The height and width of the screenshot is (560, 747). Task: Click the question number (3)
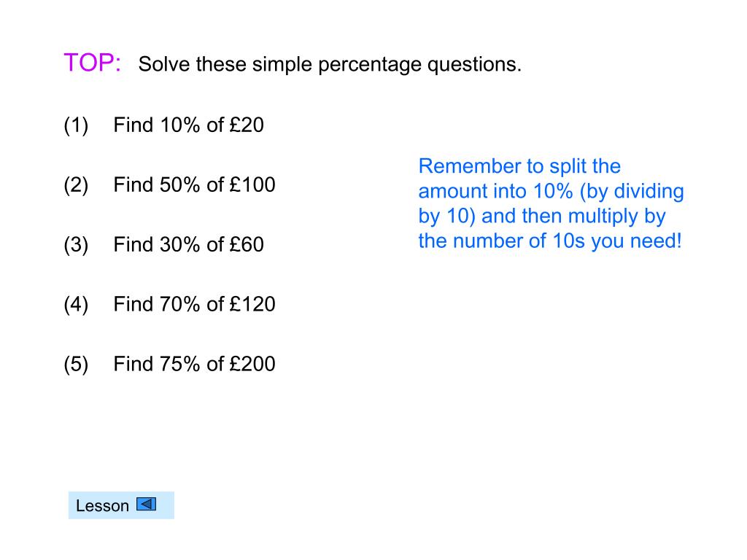pyautogui.click(x=76, y=246)
